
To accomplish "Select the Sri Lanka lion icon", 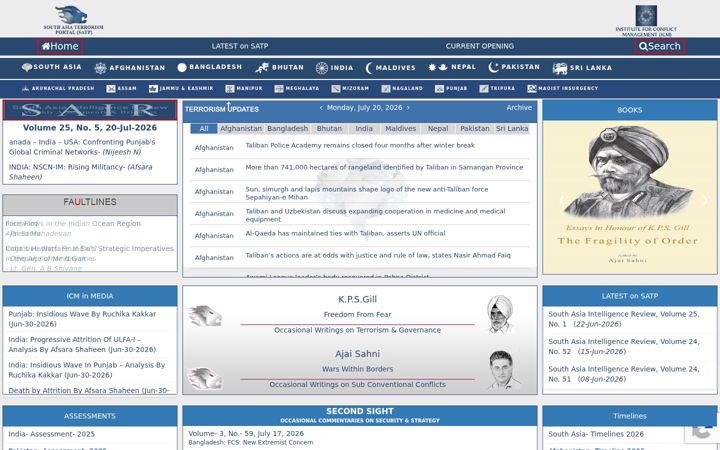I will click(560, 68).
